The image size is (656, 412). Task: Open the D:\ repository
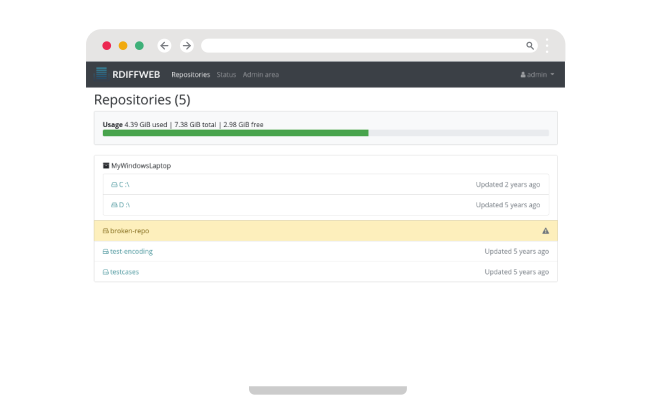click(124, 205)
